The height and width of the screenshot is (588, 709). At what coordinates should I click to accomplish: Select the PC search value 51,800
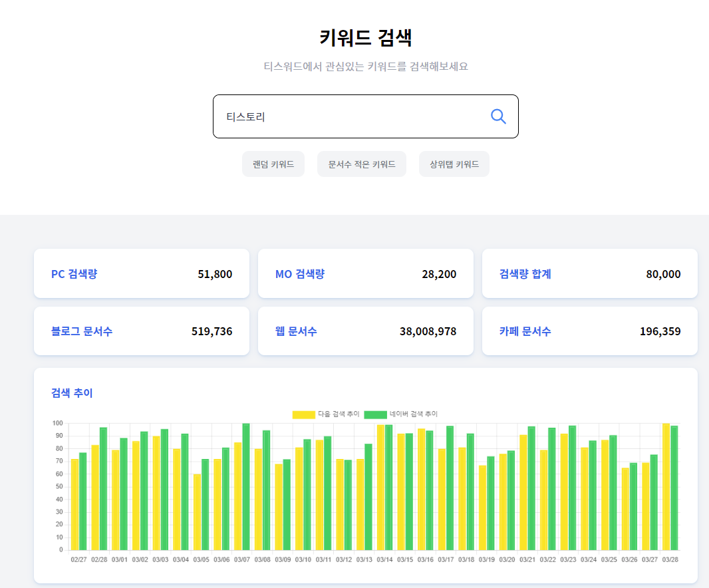pyautogui.click(x=215, y=274)
